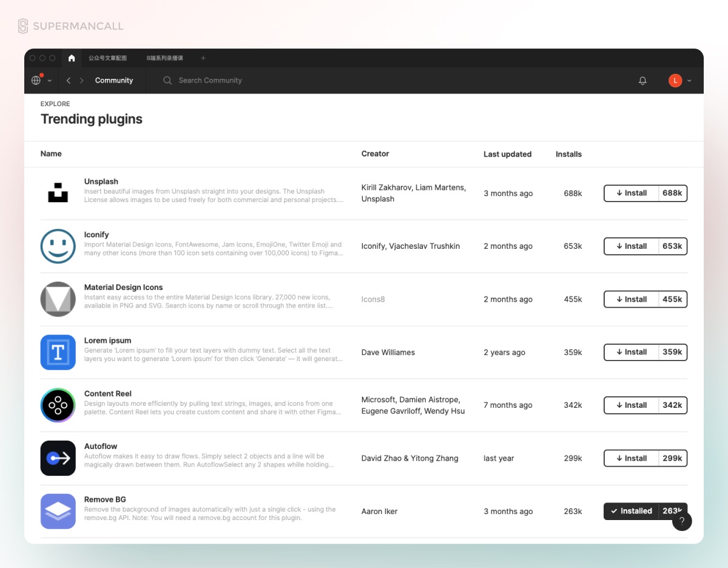Screen dimensions: 728x568
Task: Open the Unsplash plugin title
Action: [x=101, y=181]
